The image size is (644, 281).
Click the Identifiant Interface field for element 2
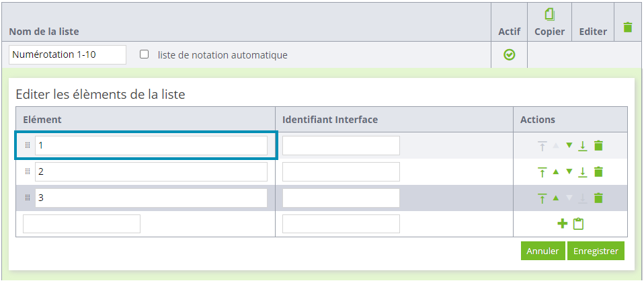(341, 171)
